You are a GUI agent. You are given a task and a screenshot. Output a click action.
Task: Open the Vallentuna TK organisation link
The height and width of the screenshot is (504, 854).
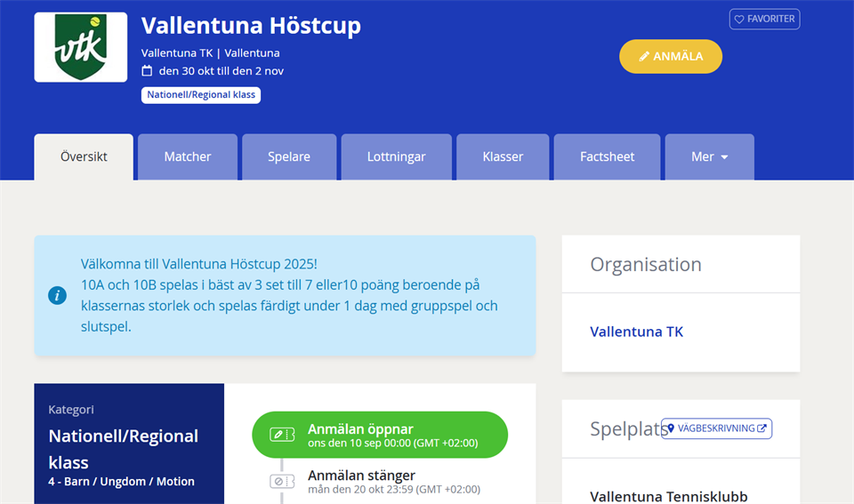(x=636, y=332)
